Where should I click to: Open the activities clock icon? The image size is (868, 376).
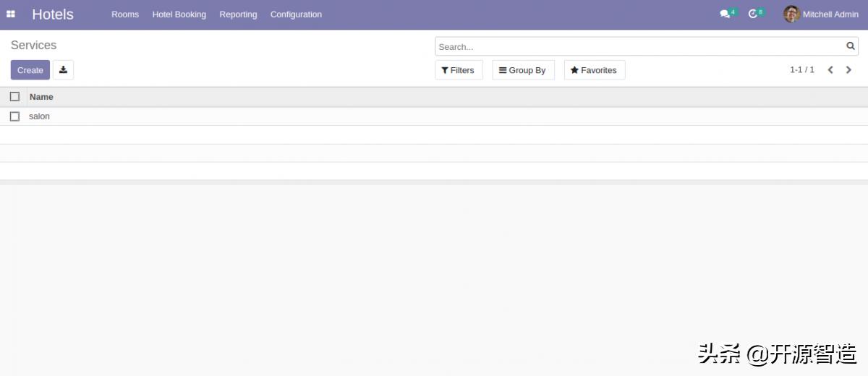753,14
